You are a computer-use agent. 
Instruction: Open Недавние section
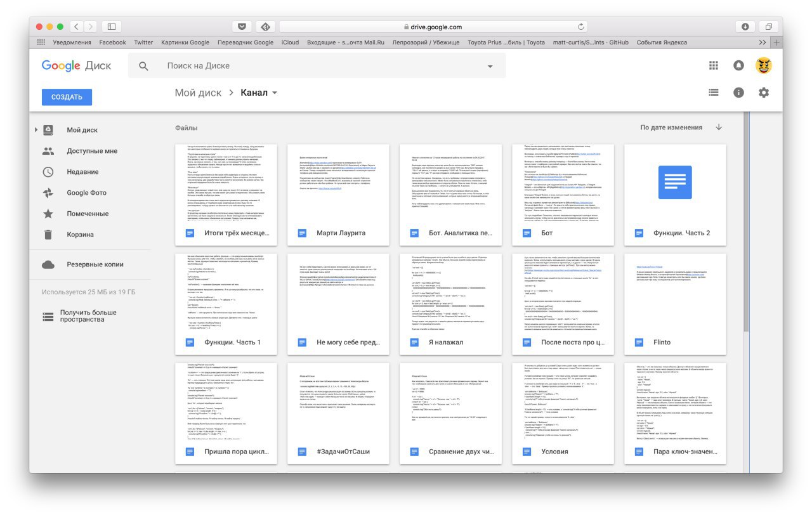click(82, 172)
